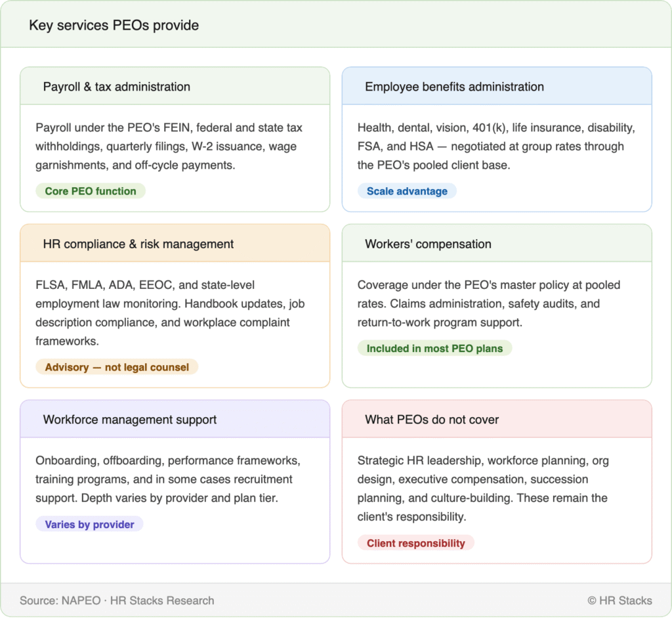Click the 'Core PEO function' green badge

point(91,191)
